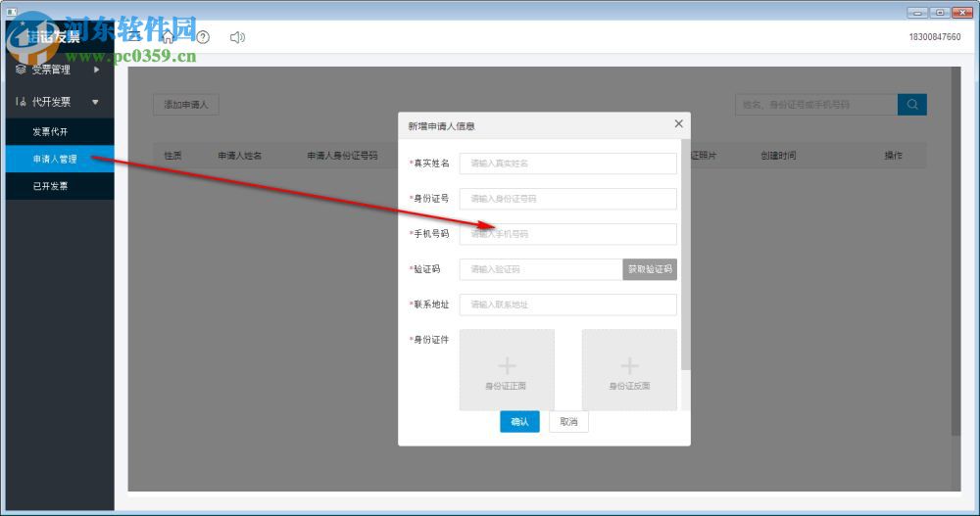Click the speaker announcement icon

click(x=237, y=37)
